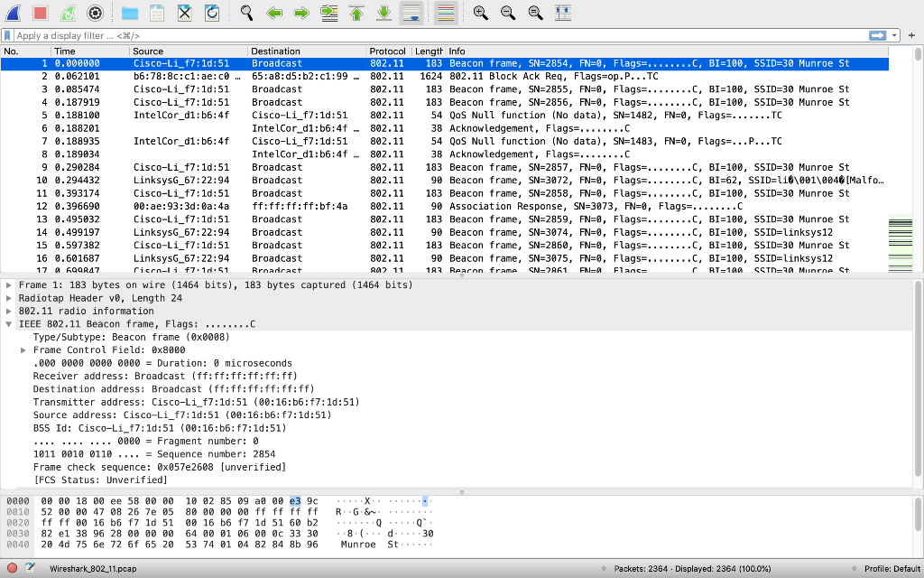Image resolution: width=924 pixels, height=578 pixels.
Task: Select packet 14 linksys12 beacon
Action: point(444,232)
